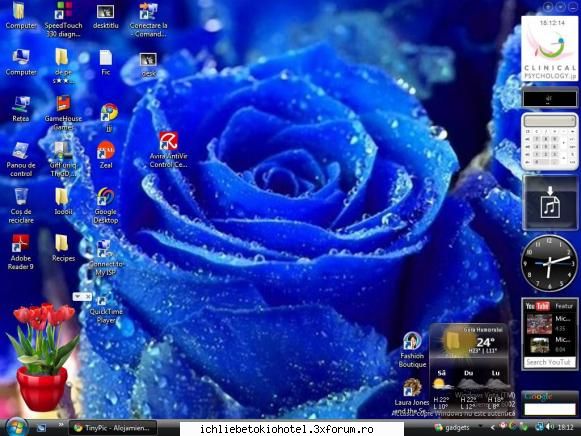Open SpeedTouch 330 diagnostics shortcut
581x436 pixels.
click(x=63, y=19)
